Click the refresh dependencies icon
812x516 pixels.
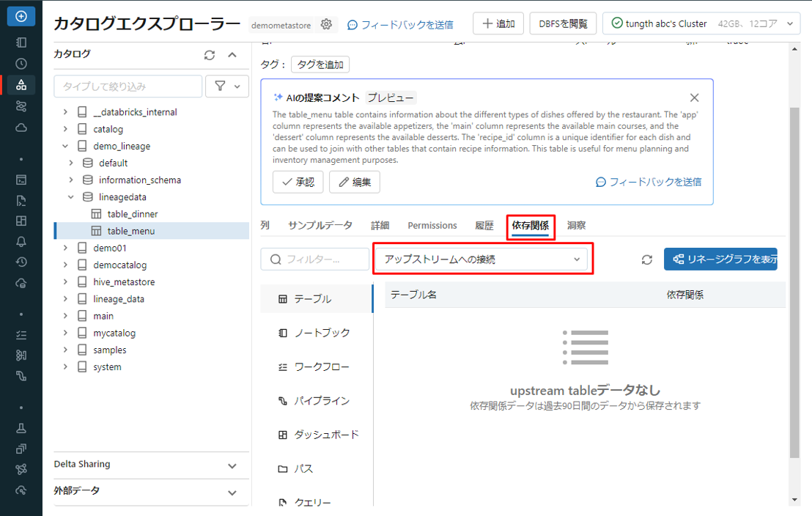(x=646, y=259)
